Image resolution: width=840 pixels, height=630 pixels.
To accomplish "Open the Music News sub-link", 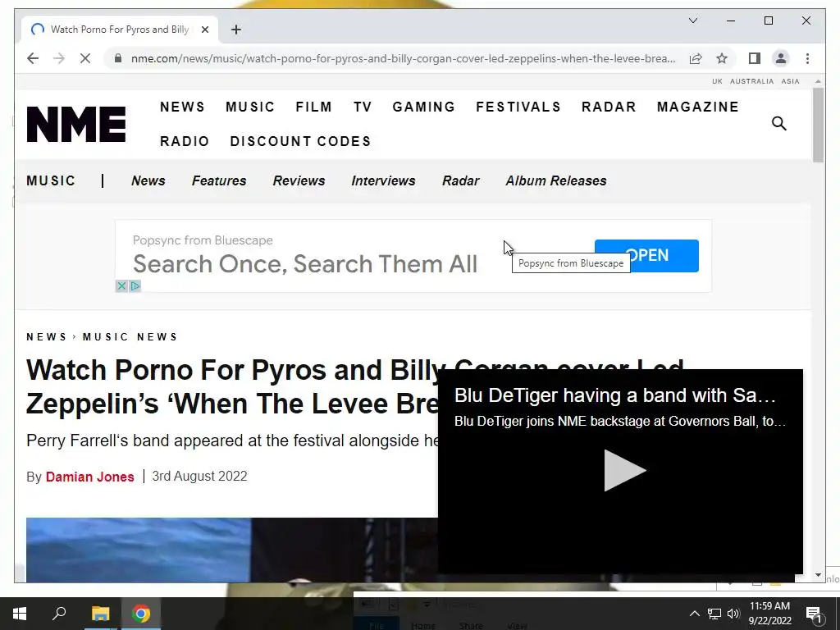I will pos(148,180).
